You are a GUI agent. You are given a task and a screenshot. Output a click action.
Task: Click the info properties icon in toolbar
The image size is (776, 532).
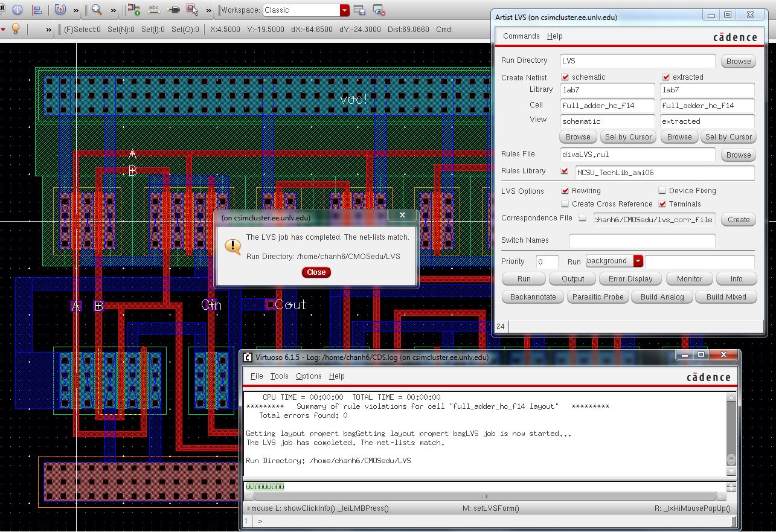coord(18,10)
